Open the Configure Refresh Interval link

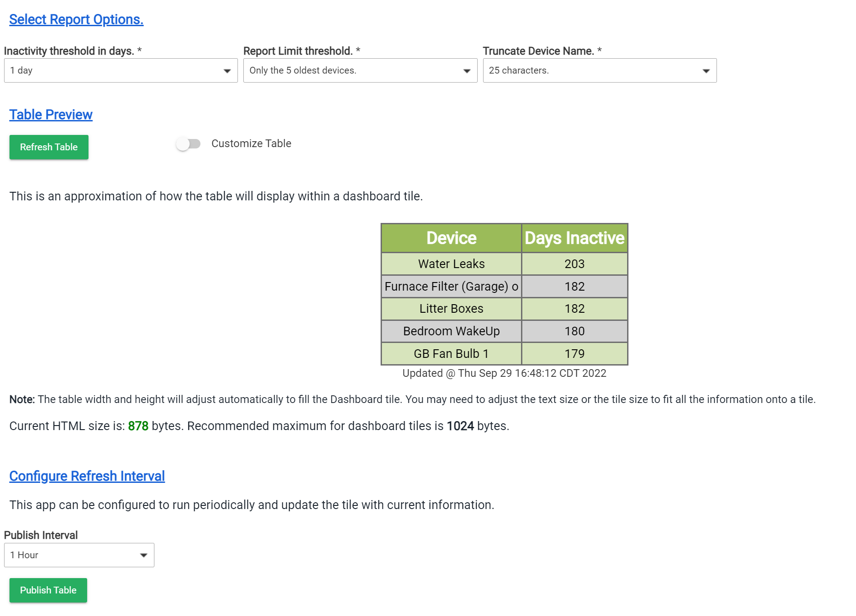(87, 476)
